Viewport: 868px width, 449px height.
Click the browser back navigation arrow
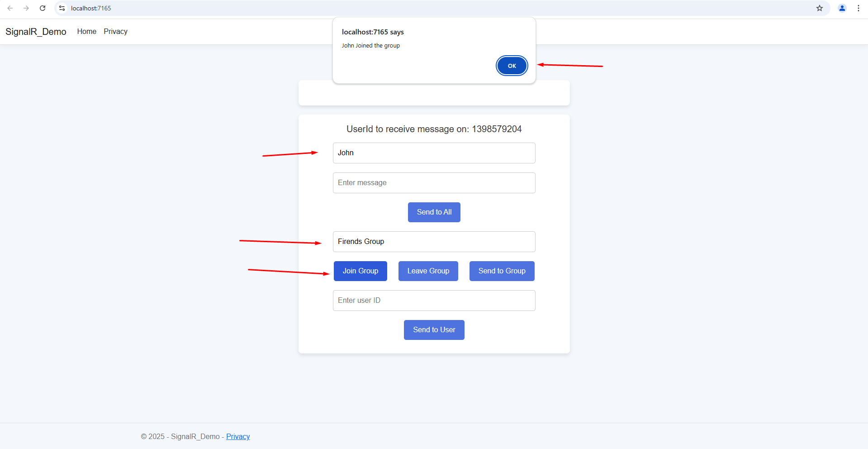[x=10, y=8]
